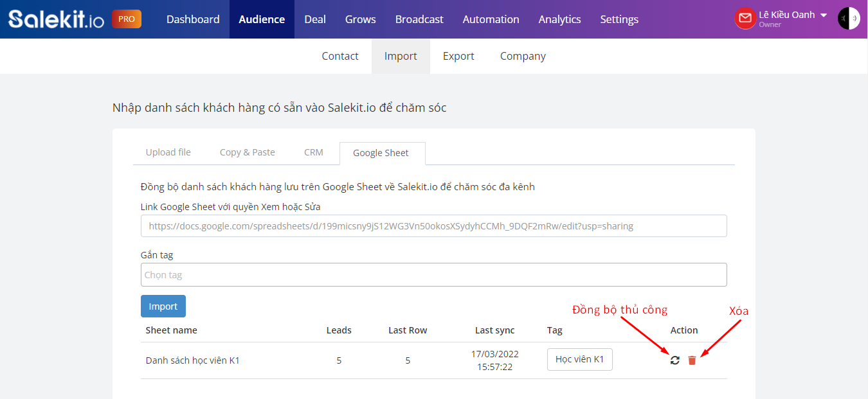Navigate to Grows

[x=361, y=19]
